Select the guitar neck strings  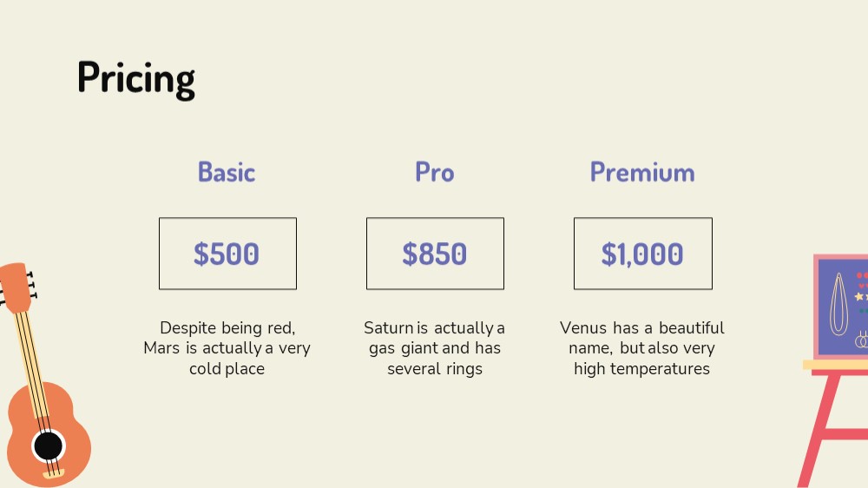pyautogui.click(x=33, y=377)
